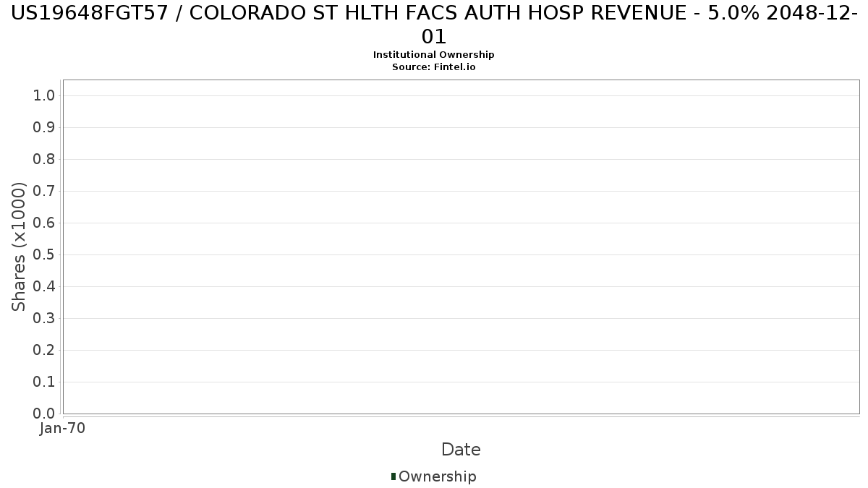The width and height of the screenshot is (868, 488).
Task: Select the 0.2 y-axis tick label
Action: [44, 350]
